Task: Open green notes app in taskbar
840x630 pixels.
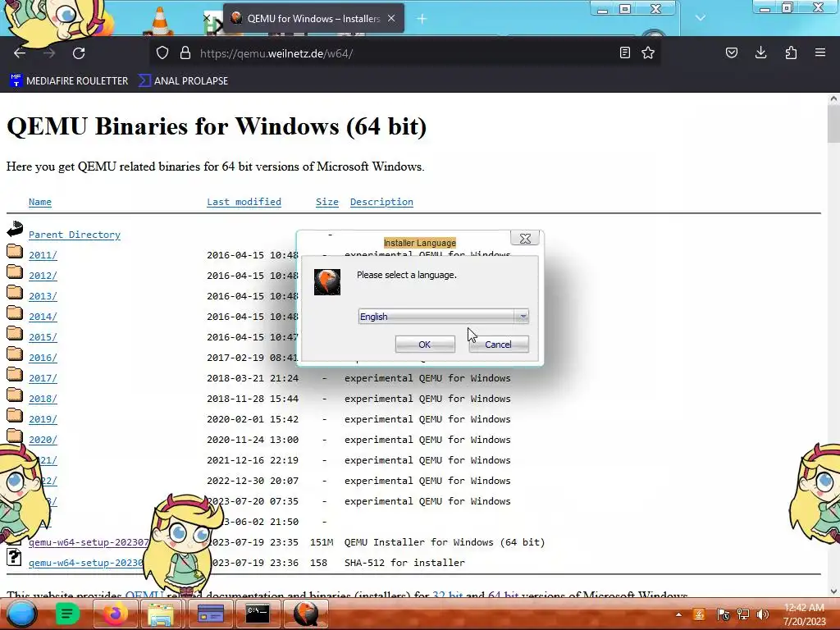Action: (x=67, y=614)
